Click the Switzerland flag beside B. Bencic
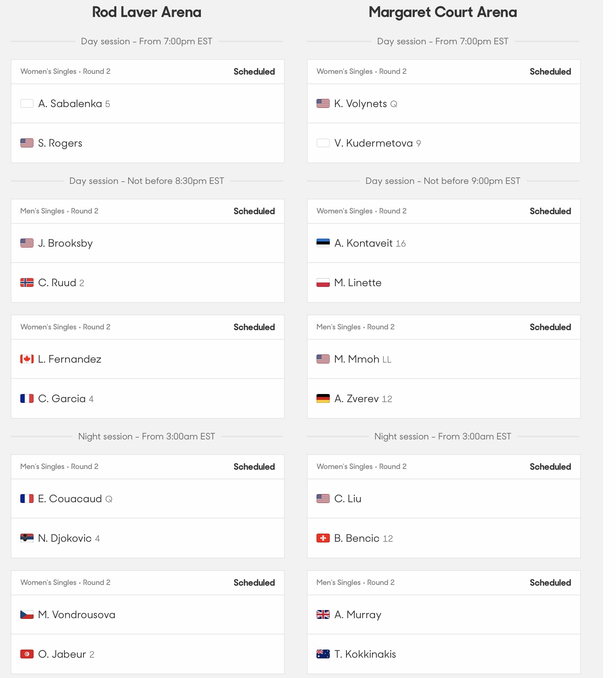This screenshot has height=678, width=616. click(323, 538)
